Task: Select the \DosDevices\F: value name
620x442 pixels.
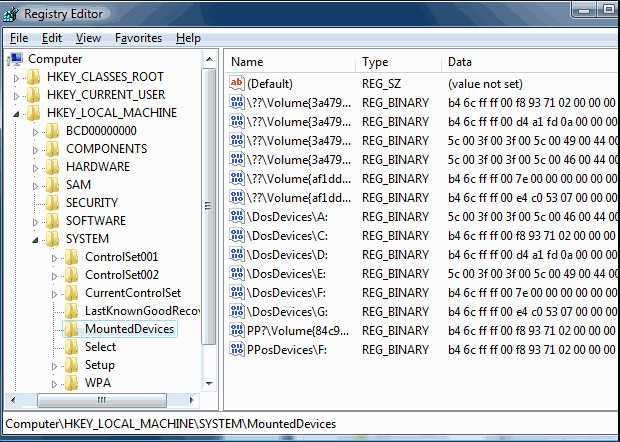Action: coord(286,293)
